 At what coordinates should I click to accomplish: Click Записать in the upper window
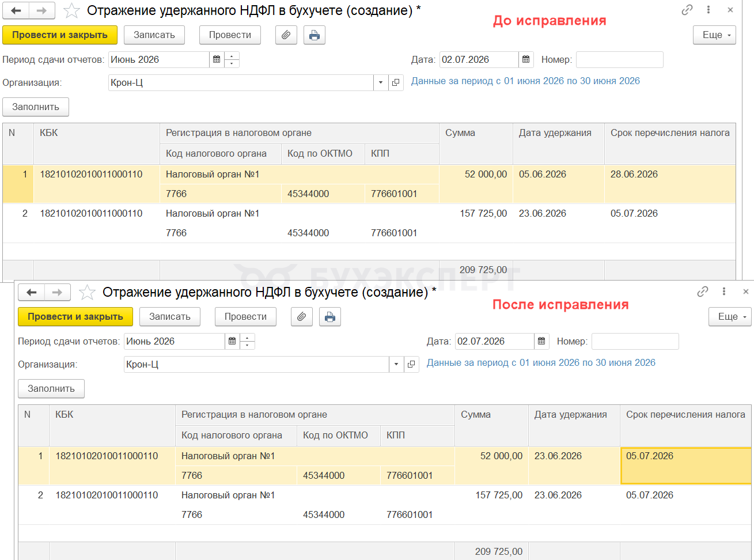154,35
